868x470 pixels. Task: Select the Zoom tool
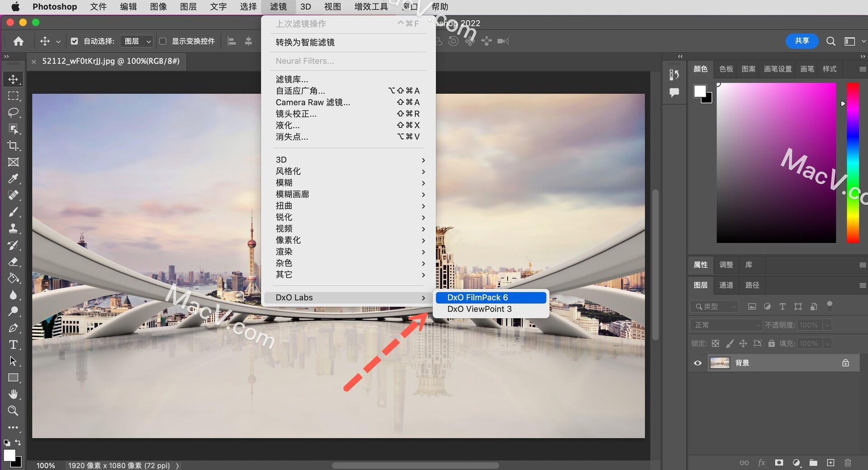[x=13, y=411]
